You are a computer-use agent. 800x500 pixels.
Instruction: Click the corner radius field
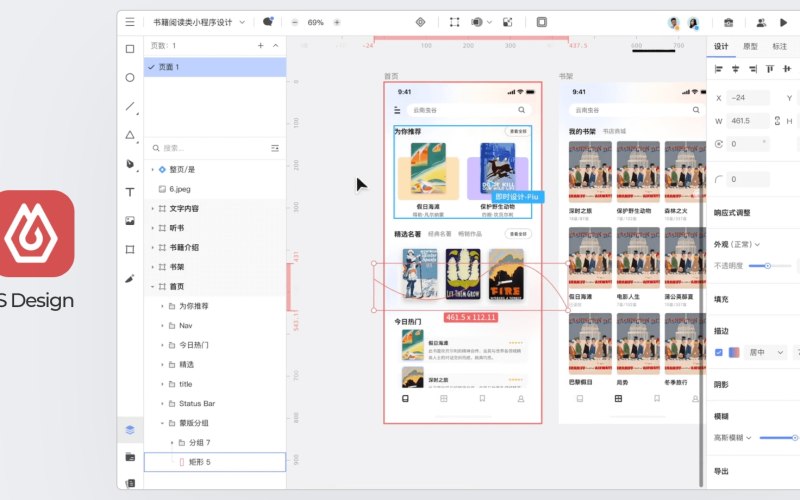(747, 179)
